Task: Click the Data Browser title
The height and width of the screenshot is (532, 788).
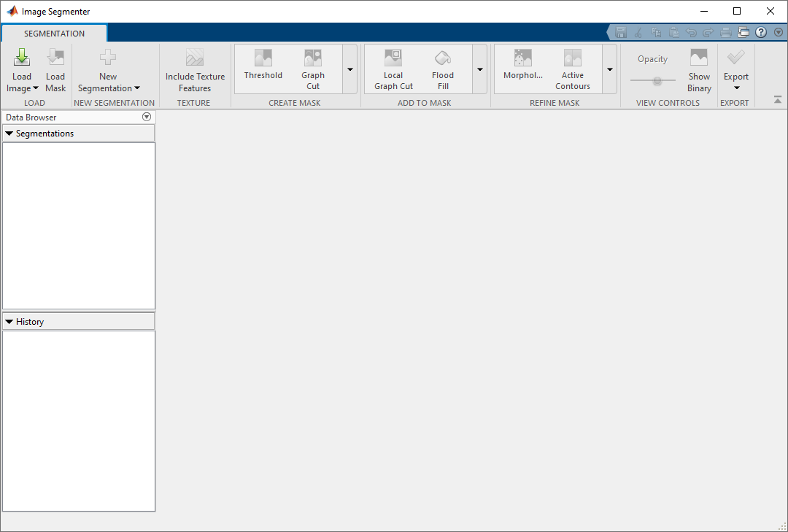Action: (31, 117)
